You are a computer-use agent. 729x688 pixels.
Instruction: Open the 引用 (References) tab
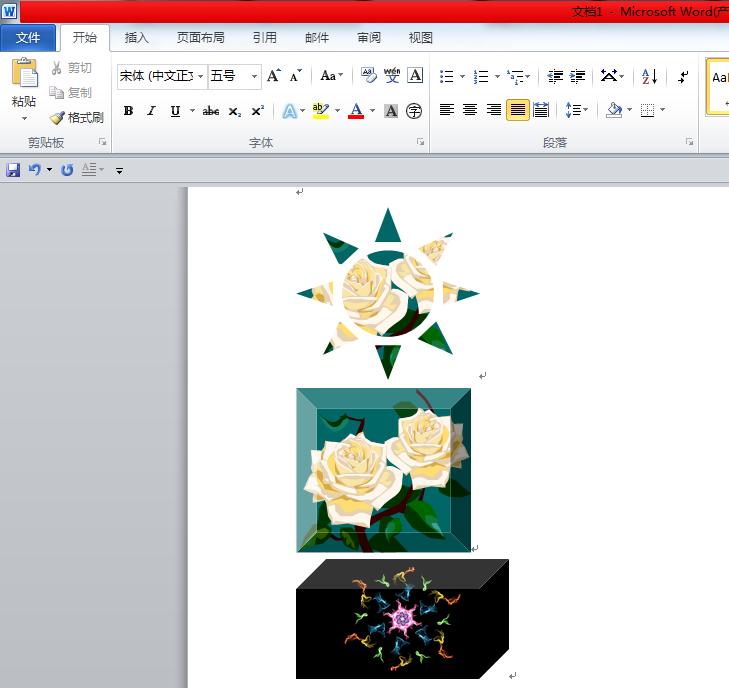pyautogui.click(x=265, y=38)
